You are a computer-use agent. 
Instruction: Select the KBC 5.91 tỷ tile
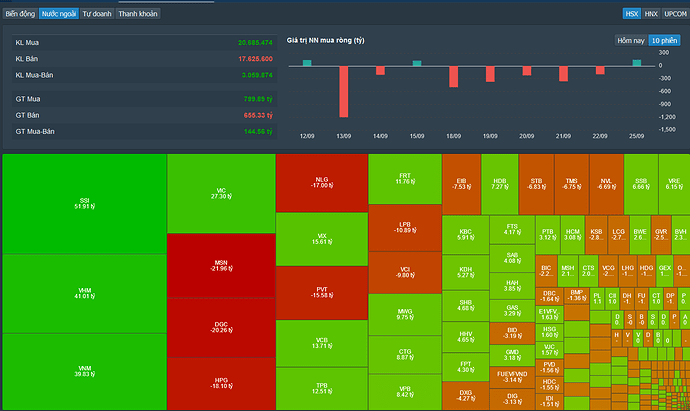tap(466, 235)
